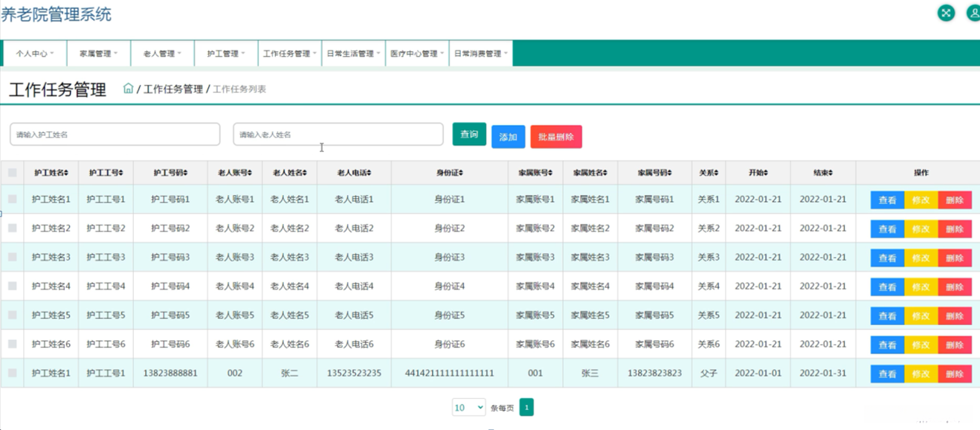
Task: Expand the 工作任务管理 menu dropdown
Action: (x=289, y=54)
